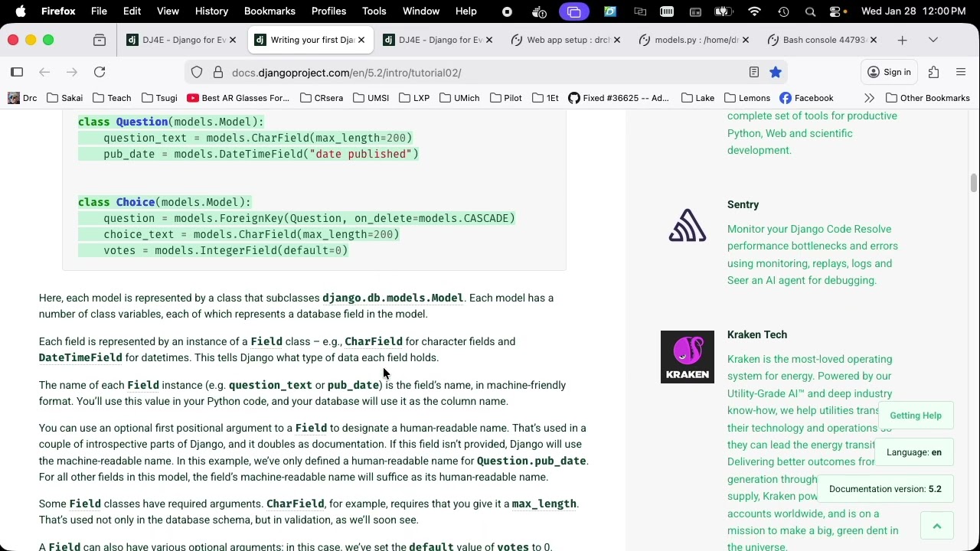This screenshot has height=551, width=980.
Task: Open the Firefox hamburger application menu
Action: click(x=961, y=72)
